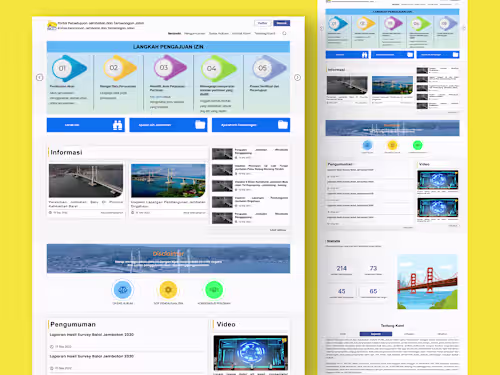500x375 pixels.
Task: Open the first Laporan Hasil Survey announcement link
Action: pos(92,334)
